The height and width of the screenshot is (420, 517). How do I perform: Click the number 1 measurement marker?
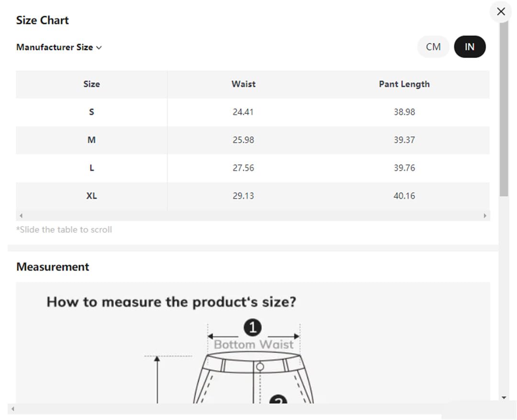click(x=253, y=328)
